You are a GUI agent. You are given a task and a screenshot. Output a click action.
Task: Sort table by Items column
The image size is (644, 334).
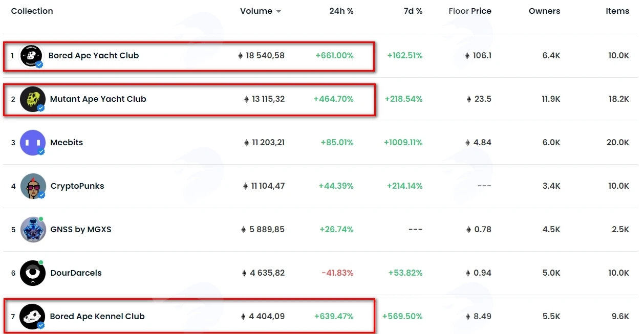pos(617,11)
